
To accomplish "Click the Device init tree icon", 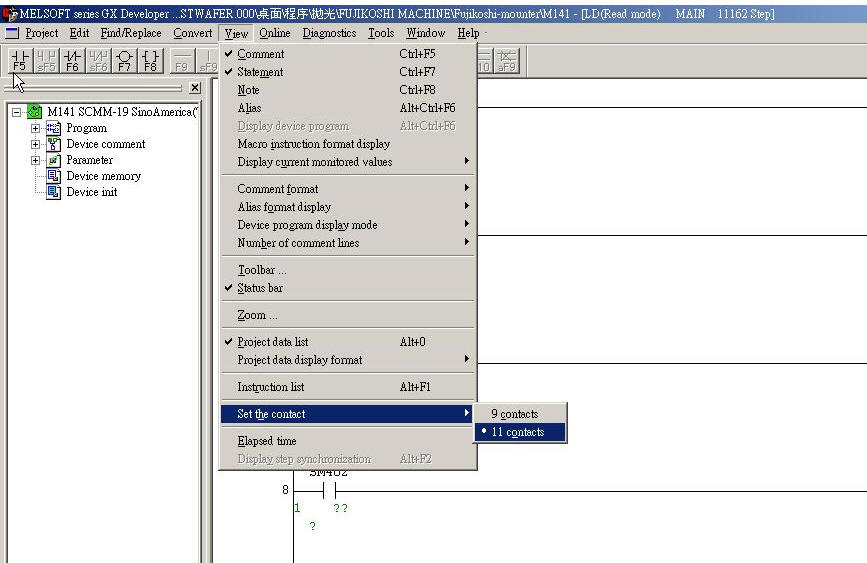I will click(x=54, y=192).
